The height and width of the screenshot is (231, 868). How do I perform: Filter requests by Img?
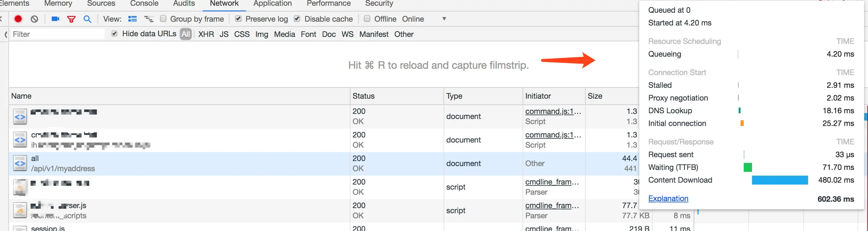click(x=262, y=34)
